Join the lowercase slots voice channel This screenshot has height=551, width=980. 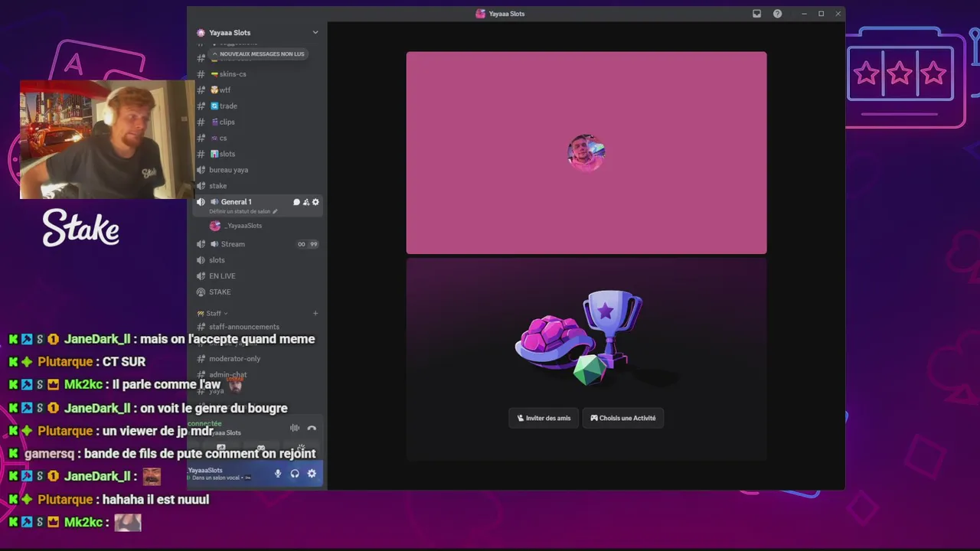(217, 260)
